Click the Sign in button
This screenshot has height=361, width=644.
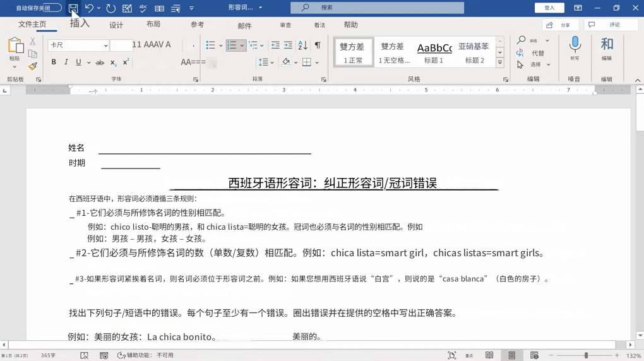click(x=549, y=8)
